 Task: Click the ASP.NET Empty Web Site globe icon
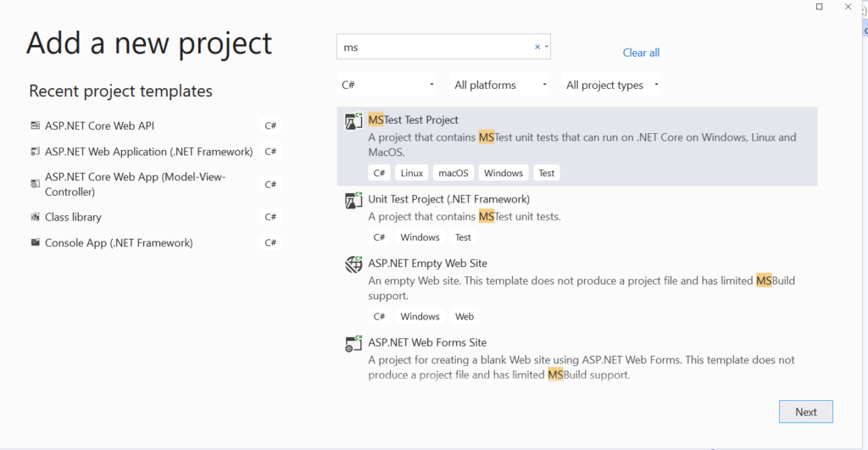click(x=353, y=264)
